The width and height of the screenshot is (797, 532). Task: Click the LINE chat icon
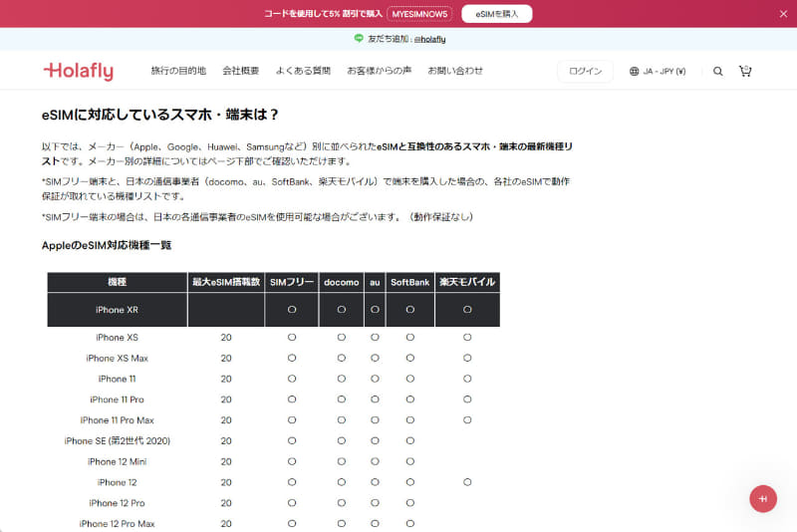(x=359, y=38)
